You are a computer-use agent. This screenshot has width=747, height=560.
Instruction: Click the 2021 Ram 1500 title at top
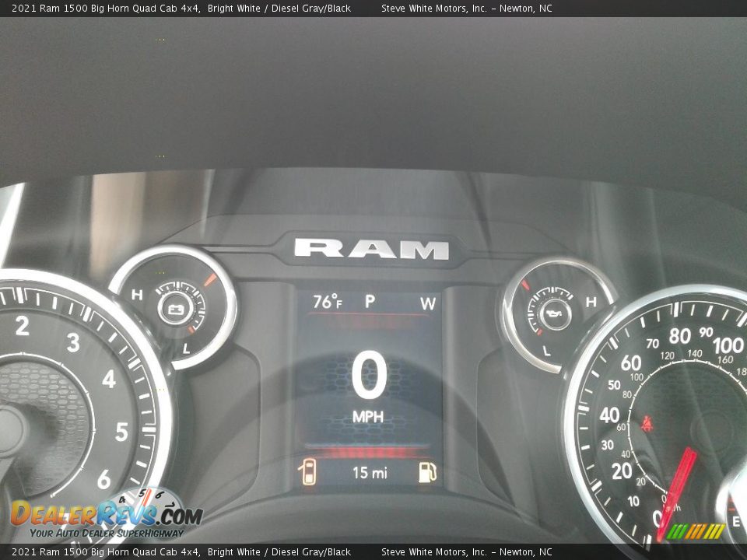point(105,8)
